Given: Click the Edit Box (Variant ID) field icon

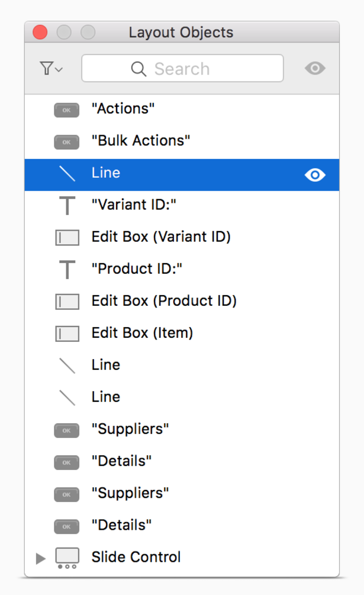Looking at the screenshot, I should tap(67, 238).
